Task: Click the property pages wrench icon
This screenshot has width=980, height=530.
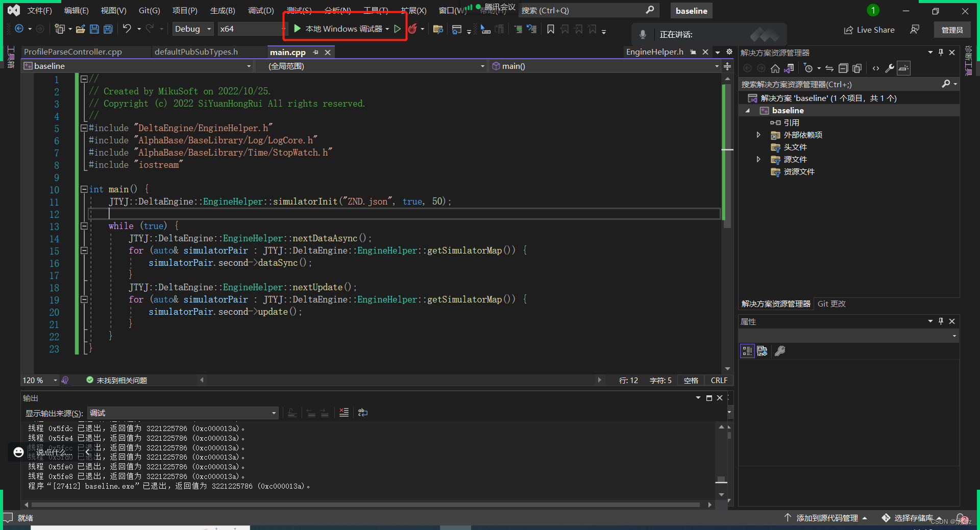Action: (780, 351)
